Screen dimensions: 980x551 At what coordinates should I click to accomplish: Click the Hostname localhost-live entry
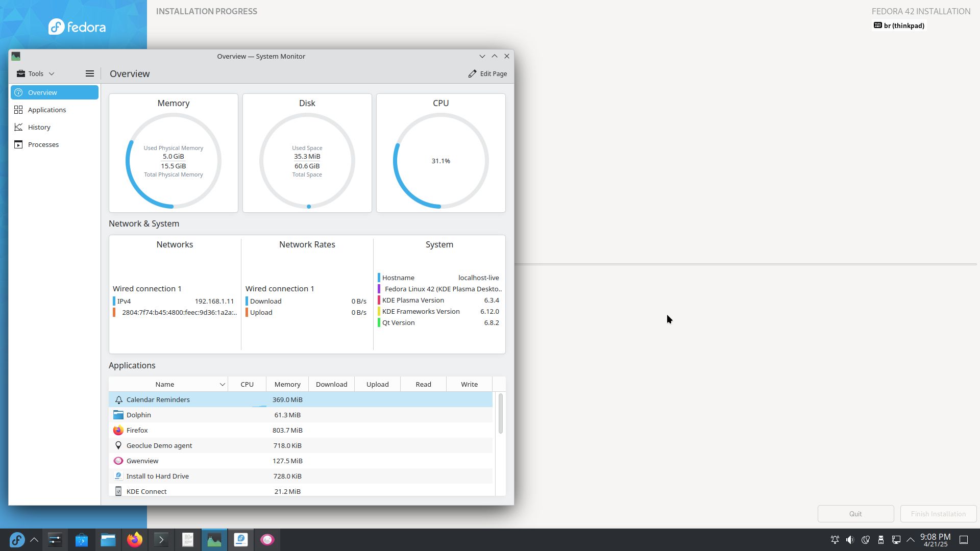439,278
